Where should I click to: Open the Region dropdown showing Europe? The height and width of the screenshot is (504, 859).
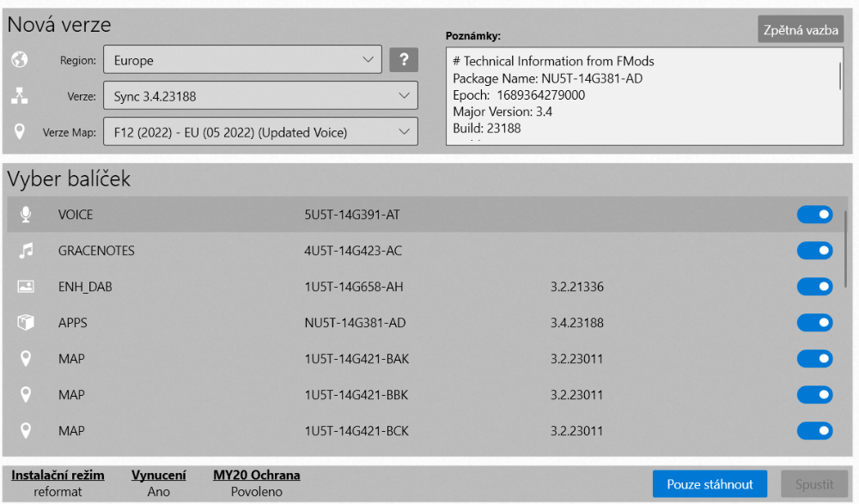click(x=242, y=60)
